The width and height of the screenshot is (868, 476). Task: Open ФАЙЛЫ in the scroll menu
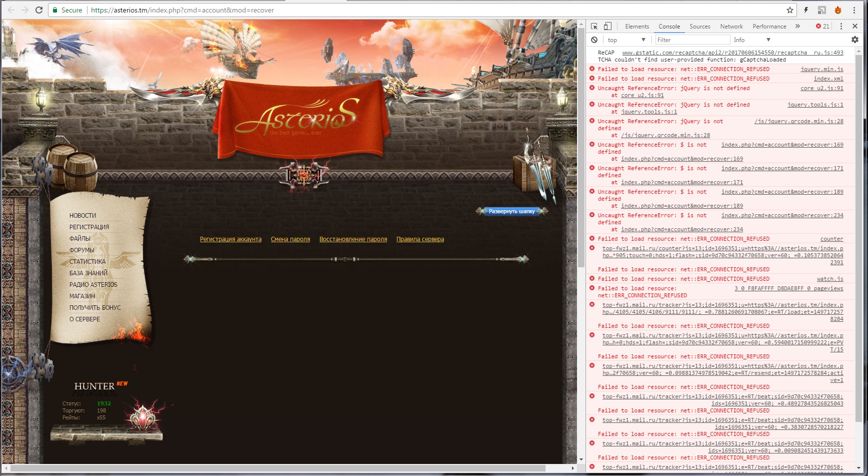(80, 239)
